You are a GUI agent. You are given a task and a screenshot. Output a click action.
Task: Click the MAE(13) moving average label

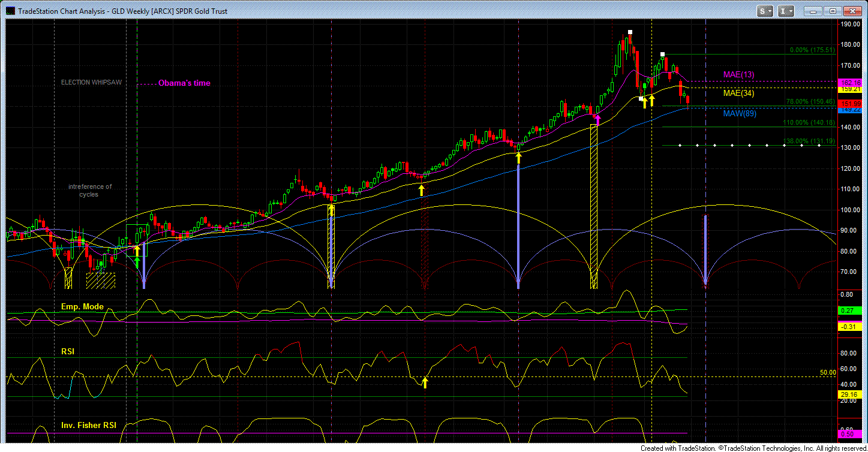pos(738,74)
